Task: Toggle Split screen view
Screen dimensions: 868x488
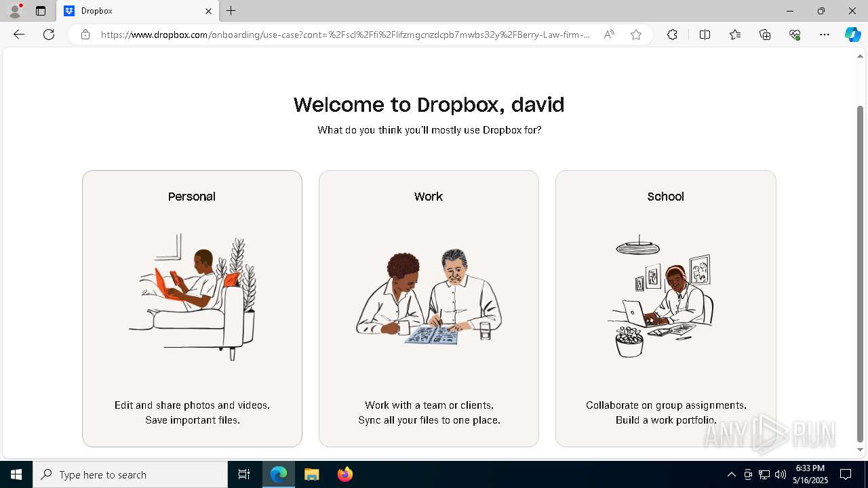Action: pos(705,35)
